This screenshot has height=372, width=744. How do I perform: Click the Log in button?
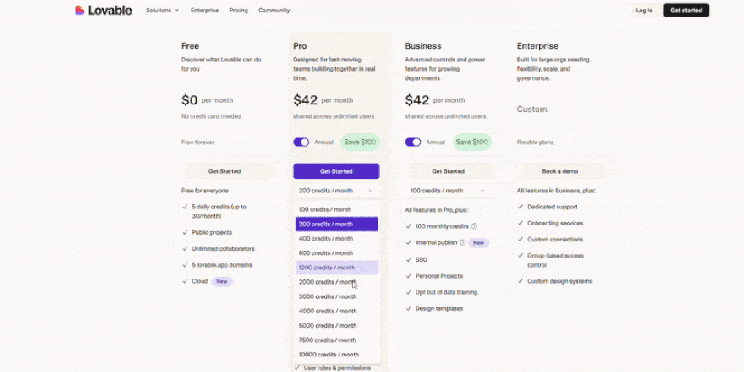[x=644, y=10]
